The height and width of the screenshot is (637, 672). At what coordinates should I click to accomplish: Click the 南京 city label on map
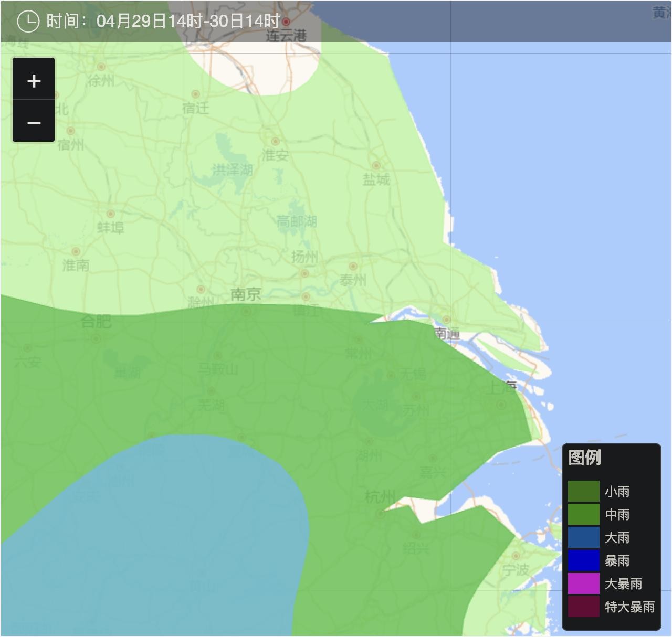(x=246, y=294)
